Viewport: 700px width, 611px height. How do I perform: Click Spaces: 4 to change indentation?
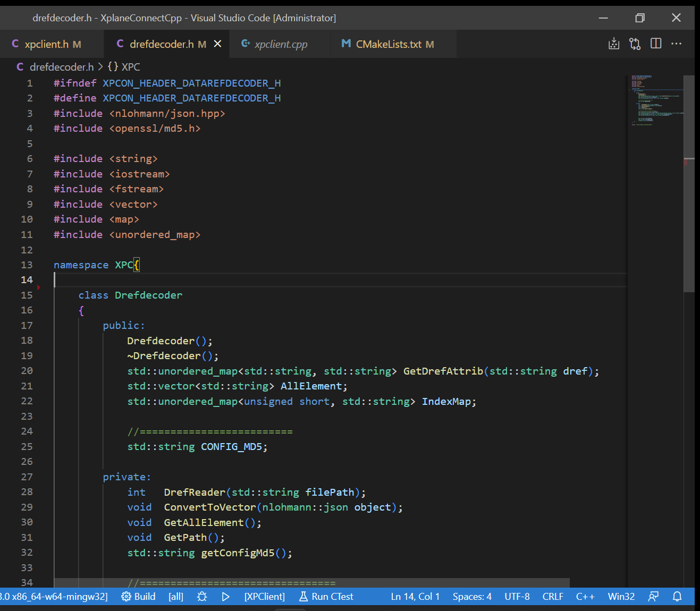[471, 596]
